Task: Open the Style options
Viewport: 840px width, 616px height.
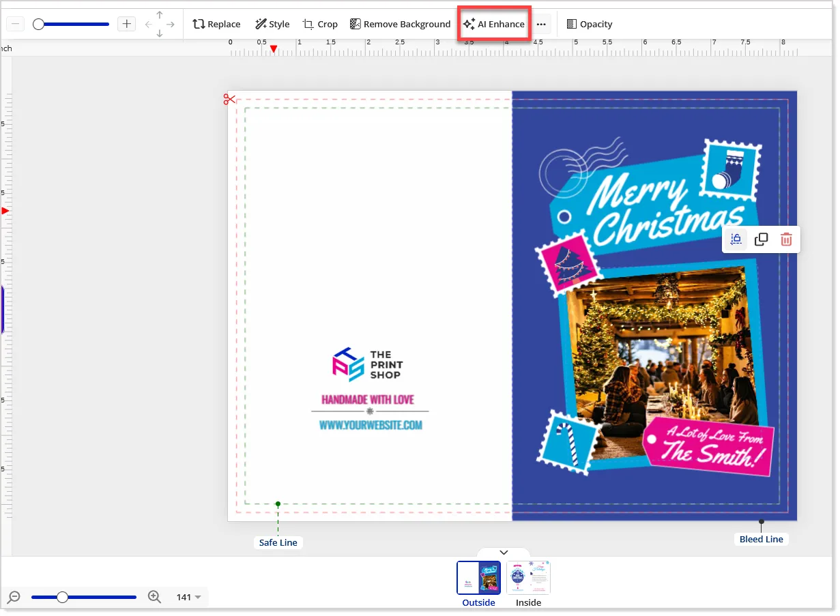Action: (x=272, y=24)
